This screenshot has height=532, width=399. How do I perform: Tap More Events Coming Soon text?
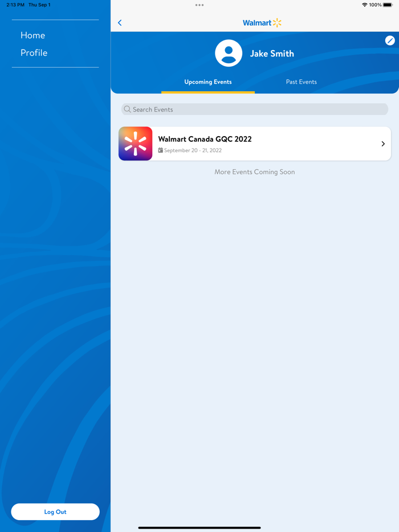255,172
